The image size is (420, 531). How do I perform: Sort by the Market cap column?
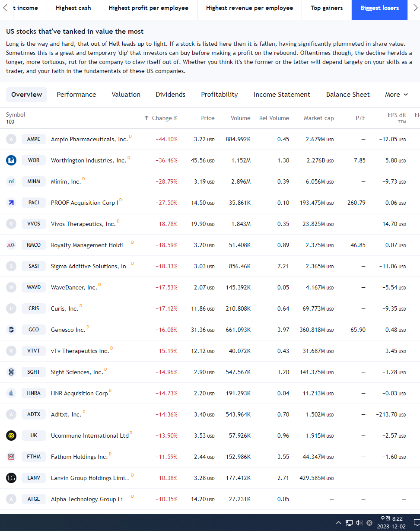[x=319, y=118]
